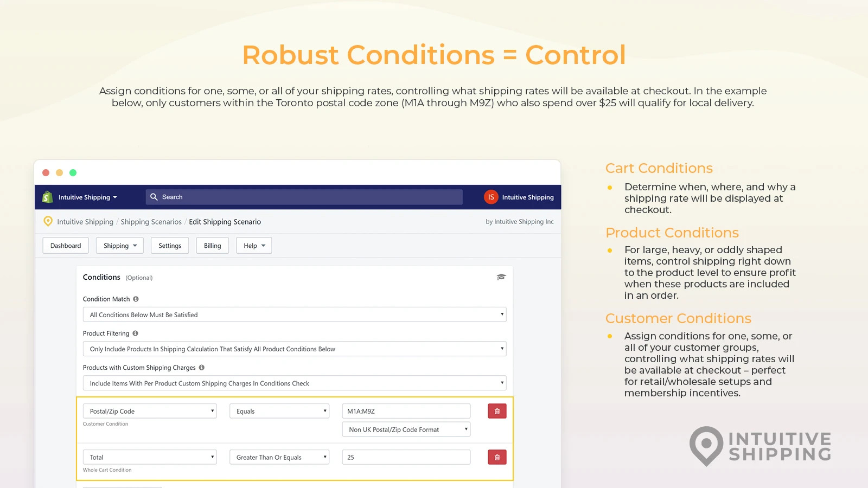Screen dimensions: 868x488
Task: Open the Billing button
Action: click(213, 246)
